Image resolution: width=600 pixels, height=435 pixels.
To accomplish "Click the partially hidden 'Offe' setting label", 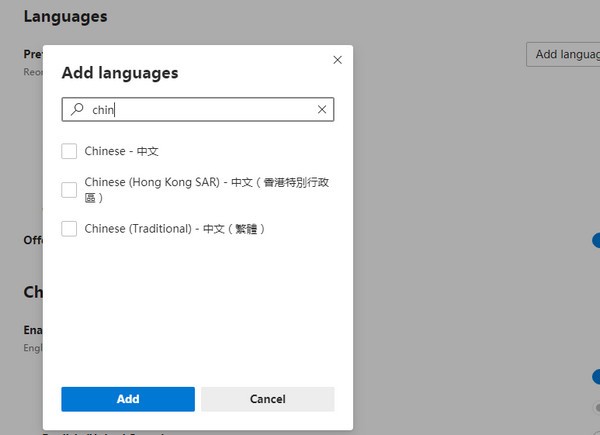I will pyautogui.click(x=32, y=240).
